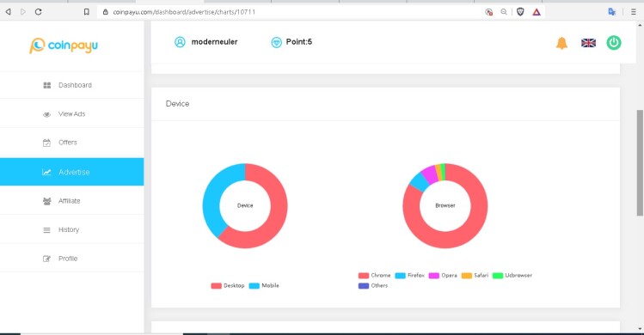Image resolution: width=644 pixels, height=335 pixels.
Task: Open Brave Shields lion icon
Action: 520,12
